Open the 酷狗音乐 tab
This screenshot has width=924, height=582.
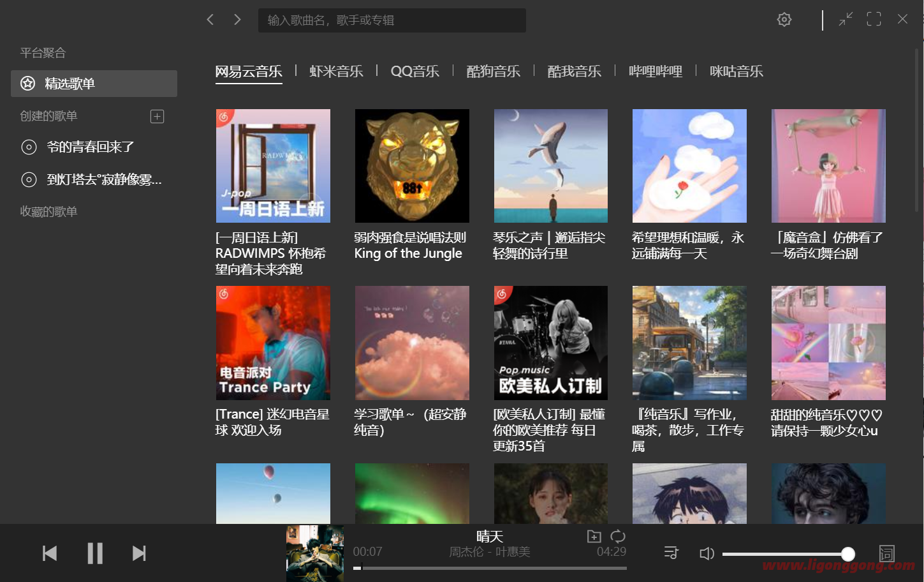click(493, 71)
